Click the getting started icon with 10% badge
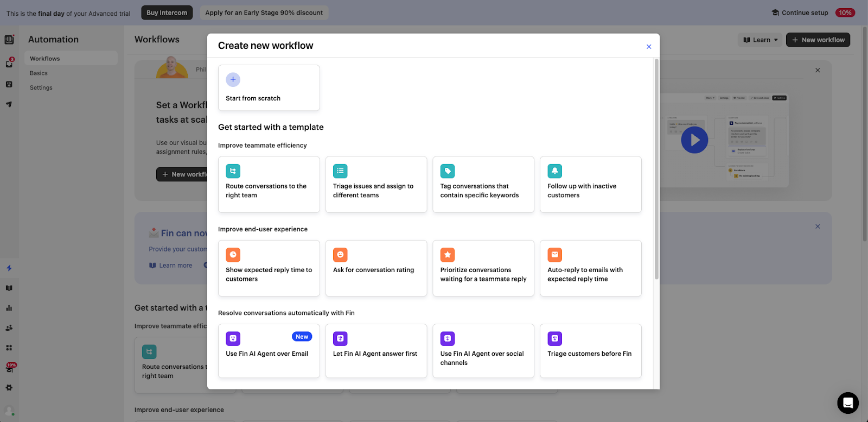Image resolution: width=868 pixels, height=422 pixels. 10,368
